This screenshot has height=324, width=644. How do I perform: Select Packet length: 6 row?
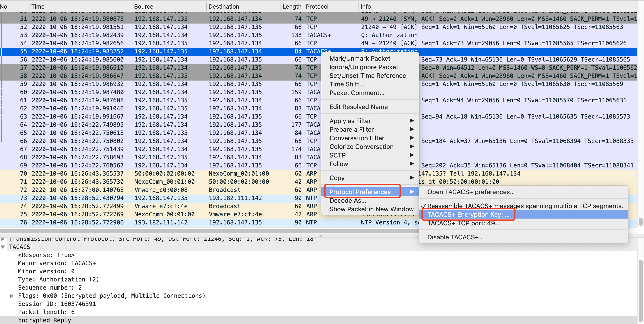pos(319,312)
